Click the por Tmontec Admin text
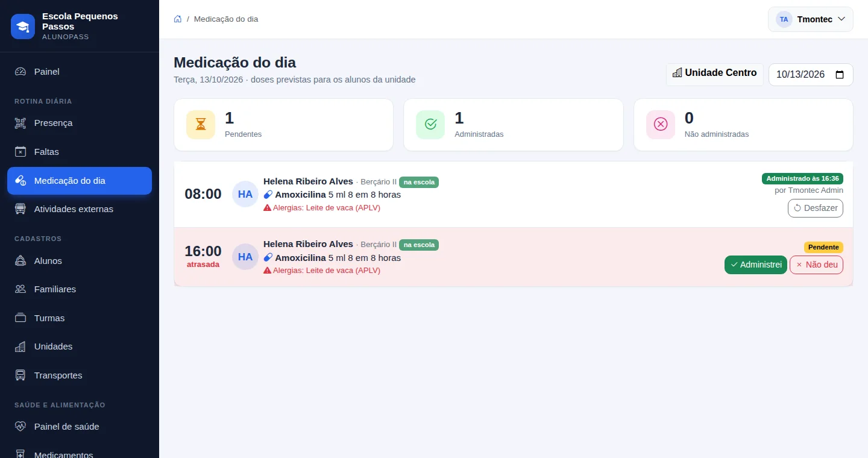The height and width of the screenshot is (458, 868). (809, 190)
